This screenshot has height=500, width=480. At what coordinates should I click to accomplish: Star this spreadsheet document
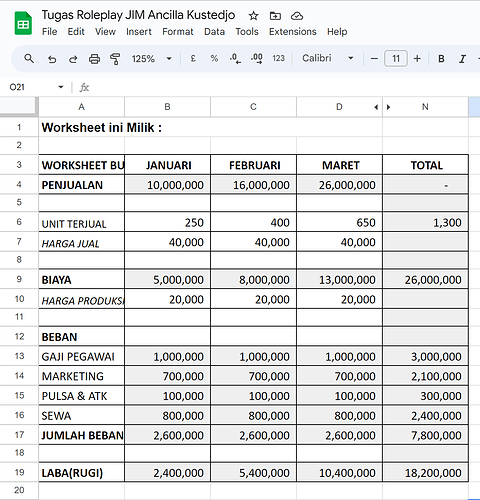[253, 16]
